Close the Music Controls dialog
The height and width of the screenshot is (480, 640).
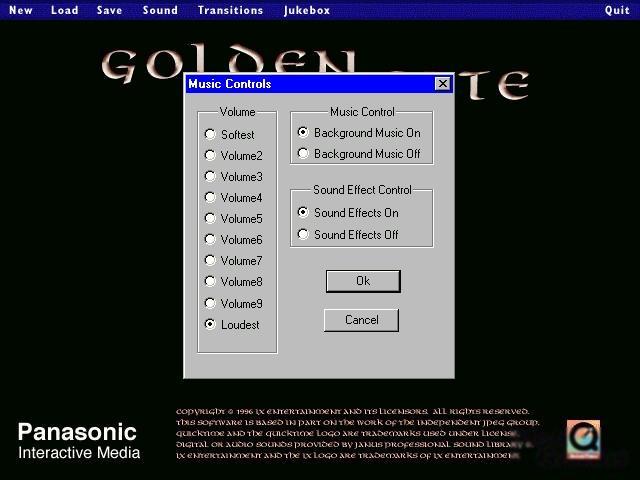(x=442, y=84)
